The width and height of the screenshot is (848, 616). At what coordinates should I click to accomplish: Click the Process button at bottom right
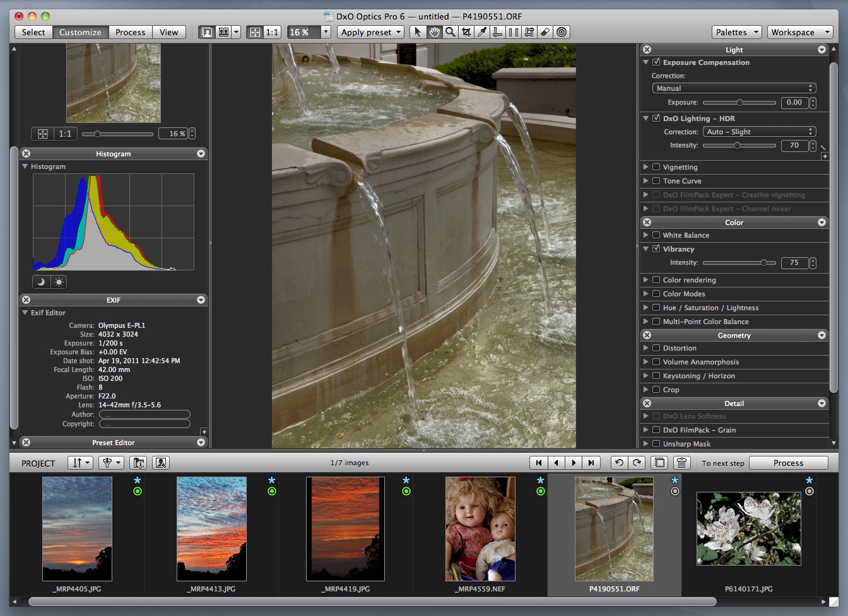coord(788,463)
